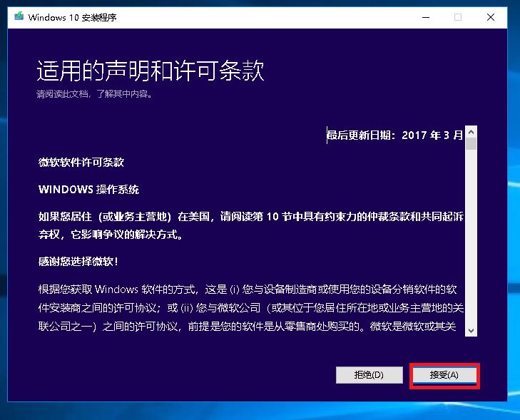Click the bold paragraph starting 如果您居住
Viewport: 520px width, 420px height.
(250, 226)
